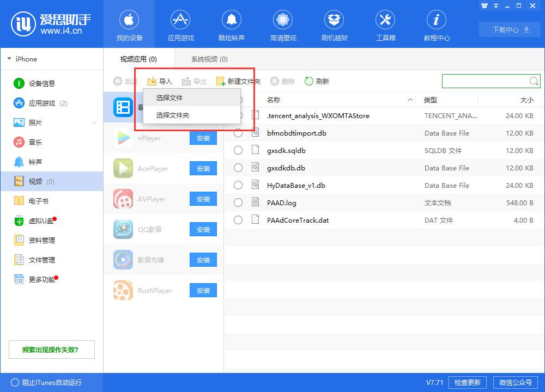Go to 我的设备 device page
Viewport: 545px width, 392px height.
coord(129,24)
